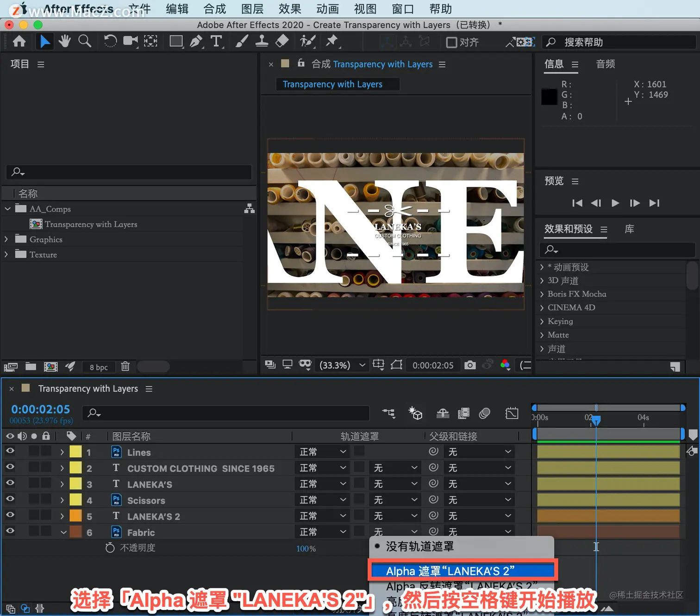700x616 pixels.
Task: Click the last frame button in preview
Action: coord(654,203)
